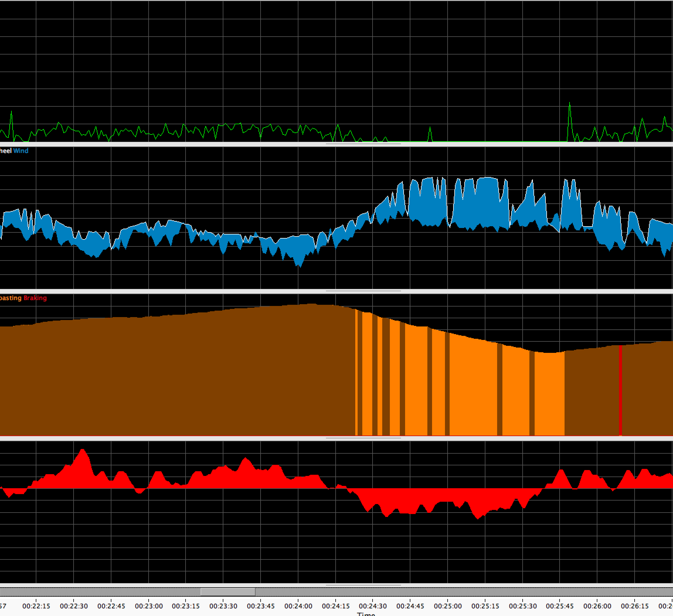Click the blue Wind legend label
Image resolution: width=673 pixels, height=616 pixels.
tap(21, 151)
